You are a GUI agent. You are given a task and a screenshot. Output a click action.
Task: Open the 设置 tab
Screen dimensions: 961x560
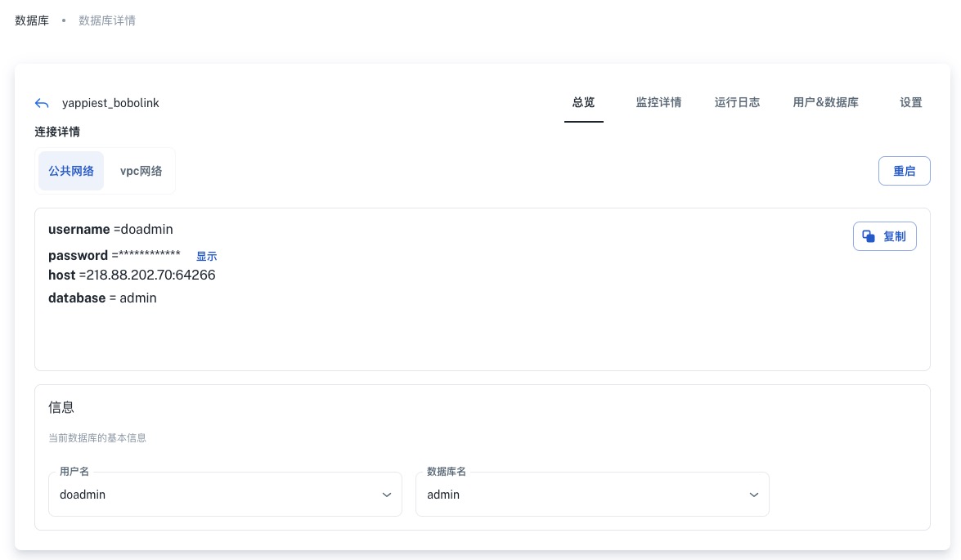[911, 103]
